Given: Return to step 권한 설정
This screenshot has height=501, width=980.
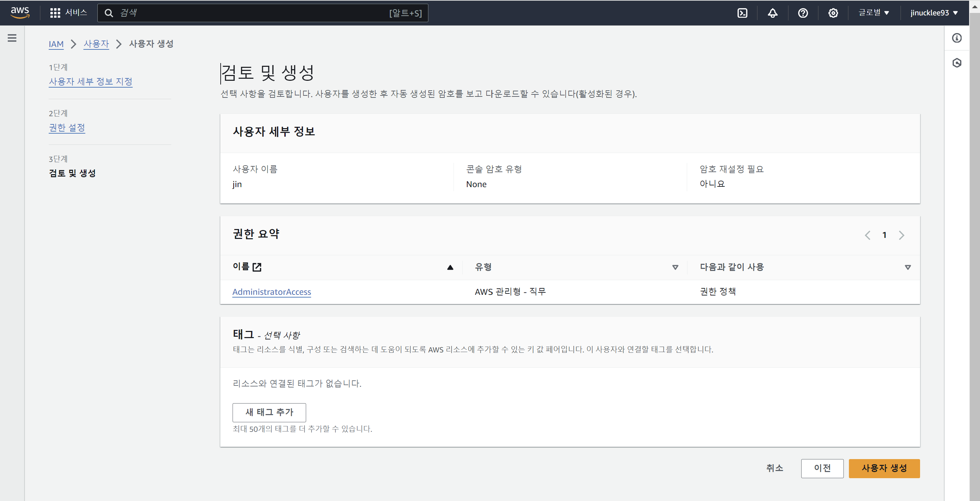Looking at the screenshot, I should 67,127.
